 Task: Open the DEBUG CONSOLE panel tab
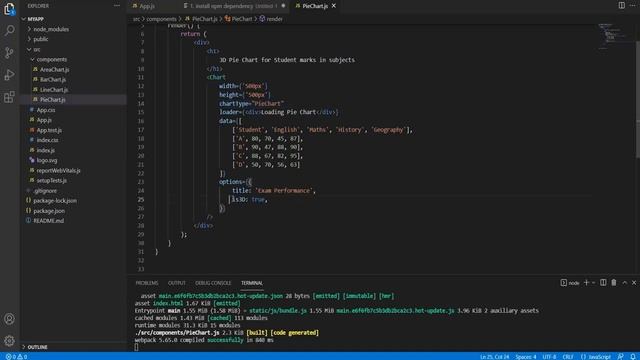pyautogui.click(x=213, y=283)
